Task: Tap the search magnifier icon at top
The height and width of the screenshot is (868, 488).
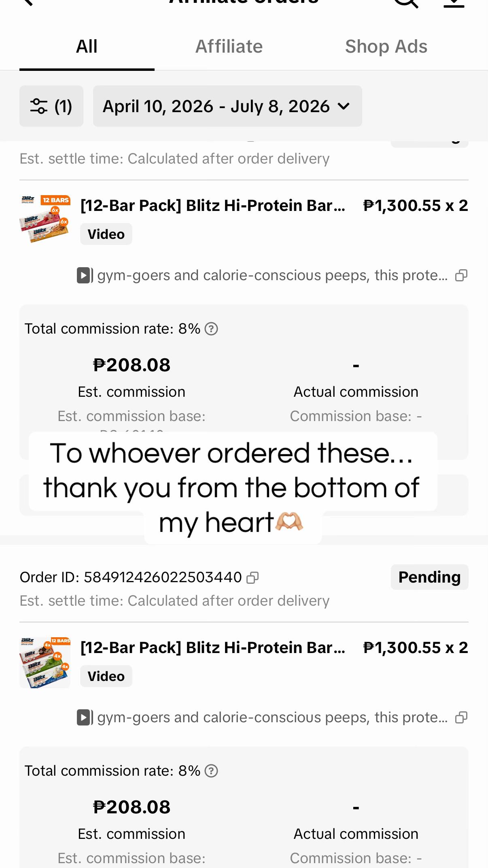Action: pyautogui.click(x=406, y=3)
